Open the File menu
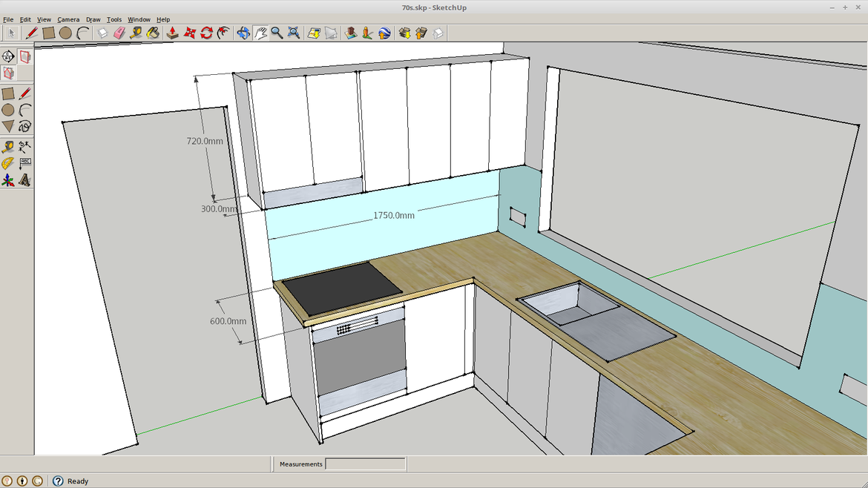This screenshot has height=488, width=868. tap(8, 19)
